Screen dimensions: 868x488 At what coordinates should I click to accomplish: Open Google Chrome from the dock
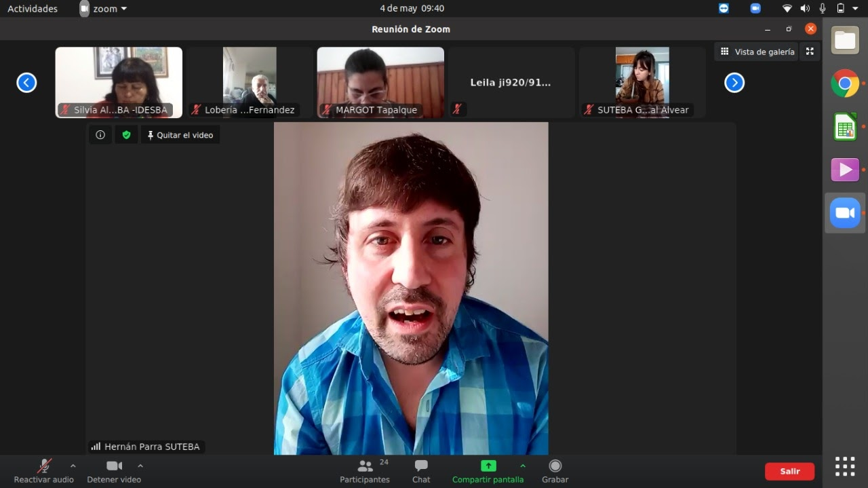click(x=845, y=83)
